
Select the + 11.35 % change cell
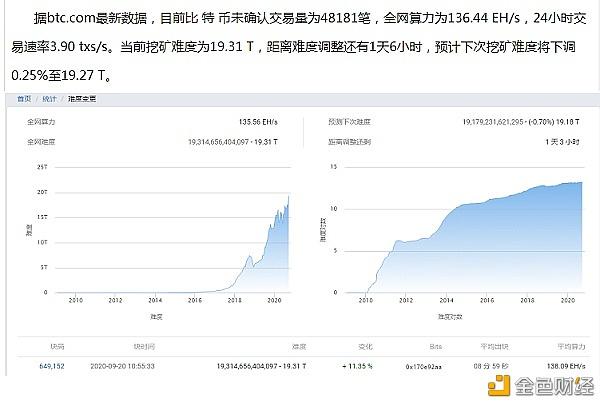pyautogui.click(x=357, y=366)
